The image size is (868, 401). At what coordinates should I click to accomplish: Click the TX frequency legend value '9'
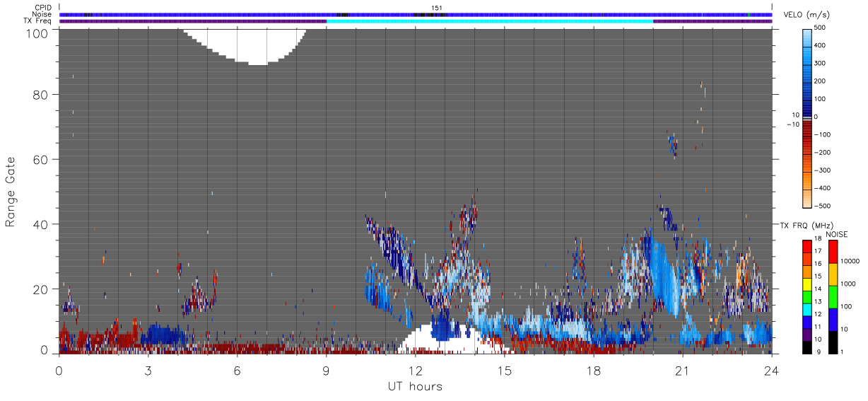[x=819, y=351]
